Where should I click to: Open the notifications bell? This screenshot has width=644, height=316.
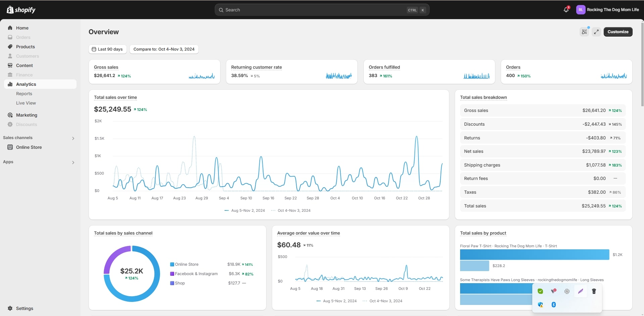coord(566,10)
